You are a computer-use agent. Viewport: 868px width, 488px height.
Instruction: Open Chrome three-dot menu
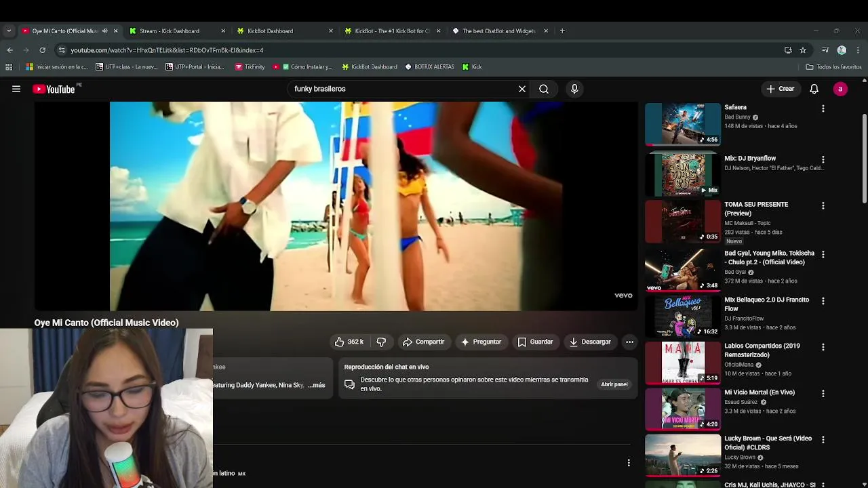(857, 50)
